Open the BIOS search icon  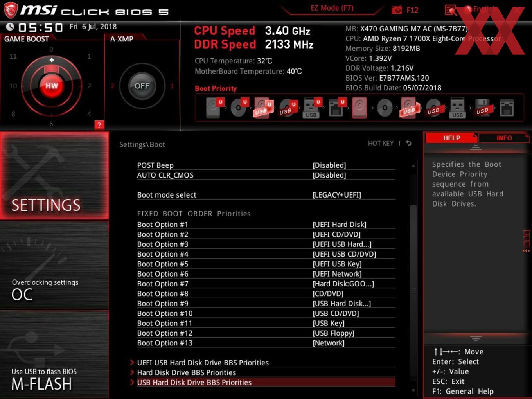451,10
